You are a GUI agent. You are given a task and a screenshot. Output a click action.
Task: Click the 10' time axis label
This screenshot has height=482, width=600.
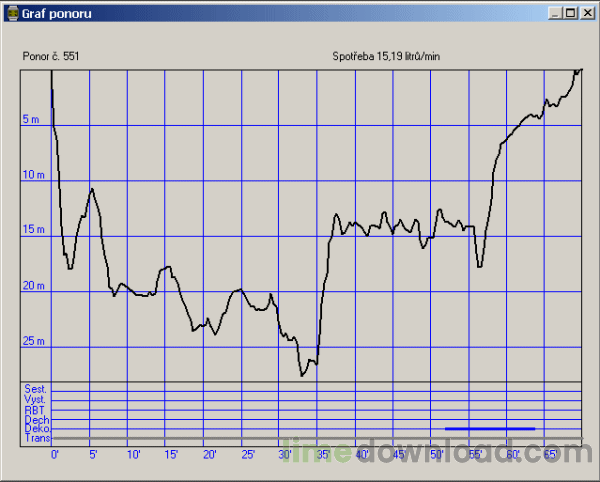click(x=134, y=454)
